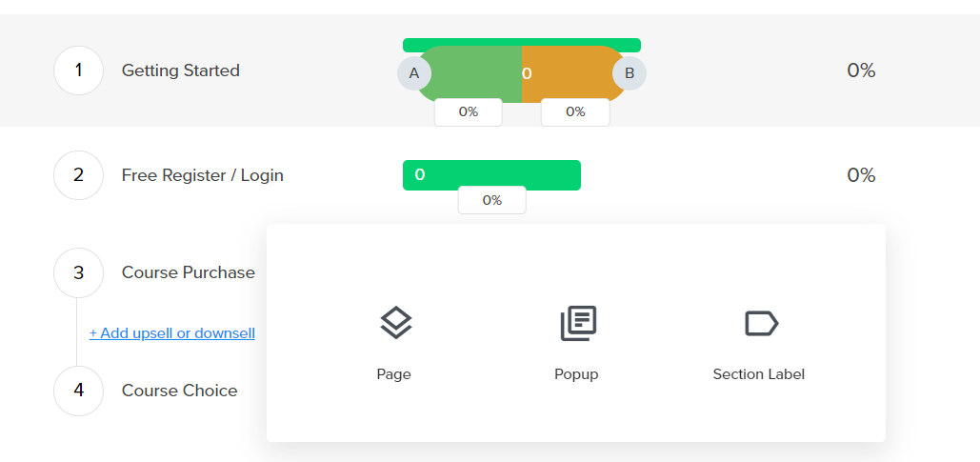Select the variant A circle badge

click(414, 73)
